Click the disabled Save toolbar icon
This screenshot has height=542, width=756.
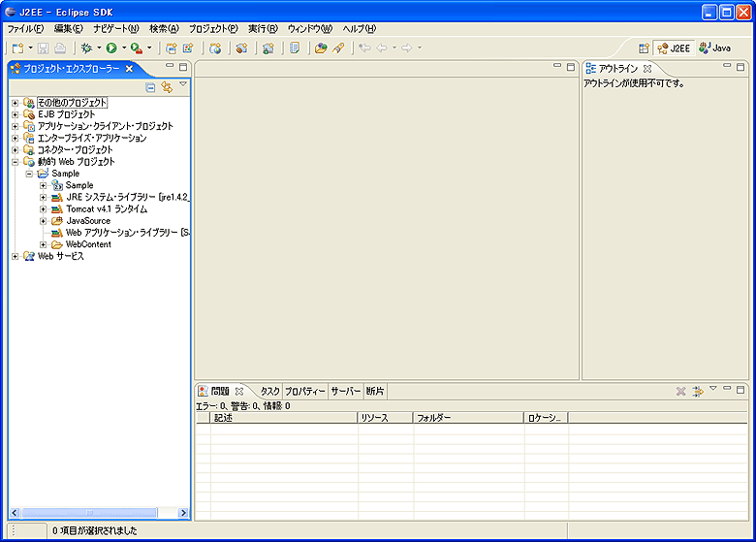[x=44, y=48]
